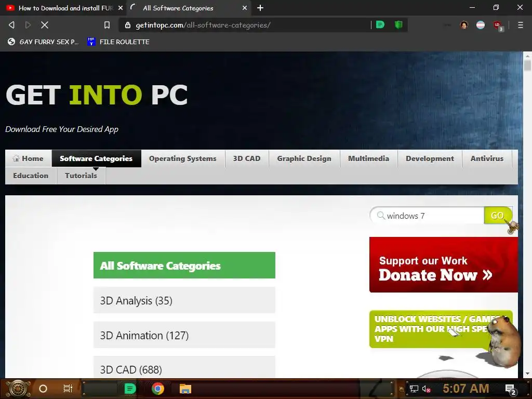Viewport: 532px width, 399px height.
Task: Open the Development menu item
Action: [x=430, y=158]
